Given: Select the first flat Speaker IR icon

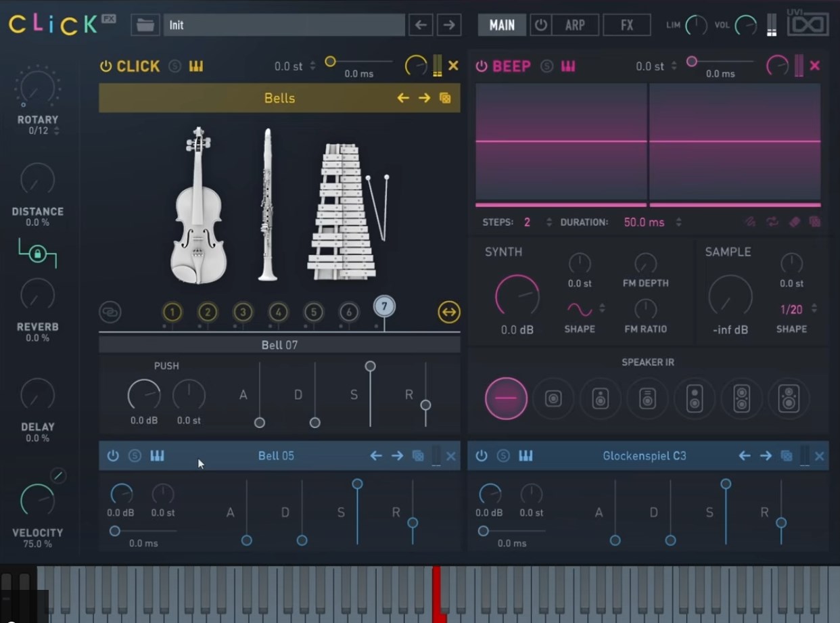Looking at the screenshot, I should [x=505, y=398].
